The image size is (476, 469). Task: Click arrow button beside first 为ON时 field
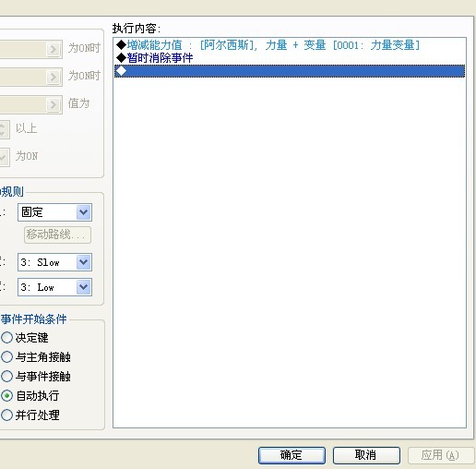click(54, 49)
